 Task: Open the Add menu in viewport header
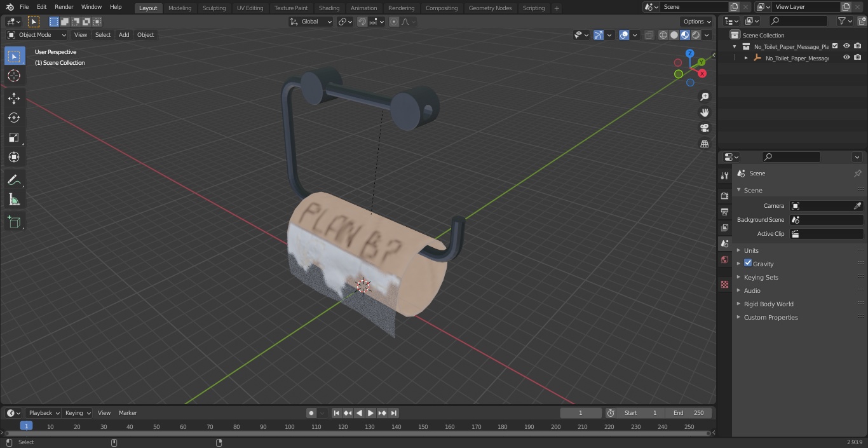124,35
